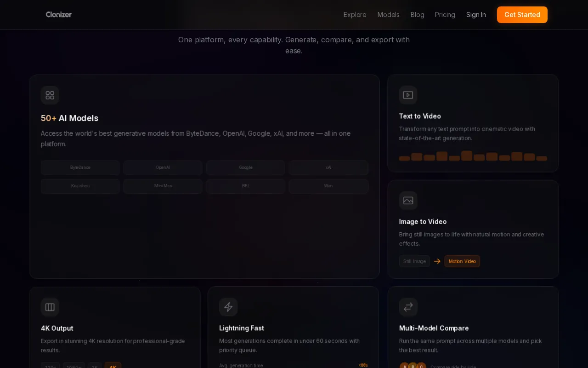Click the Multi-Model Compare heading
The width and height of the screenshot is (588, 368).
tap(434, 328)
